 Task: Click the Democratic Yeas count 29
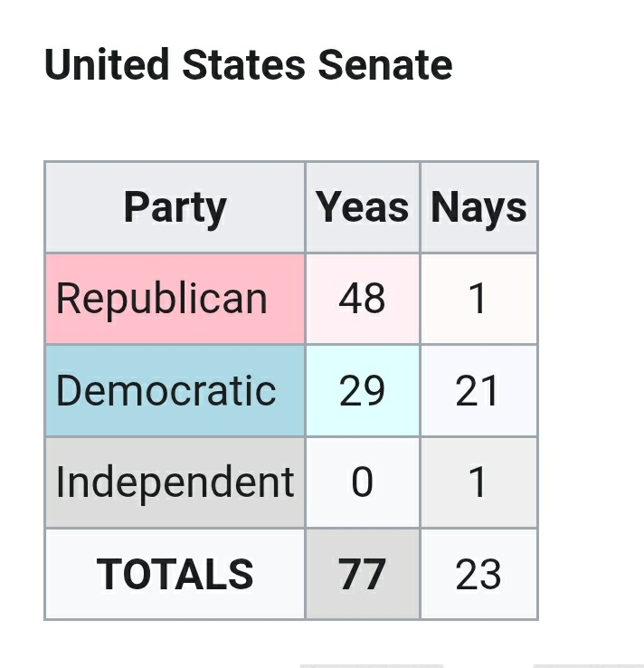pos(363,390)
